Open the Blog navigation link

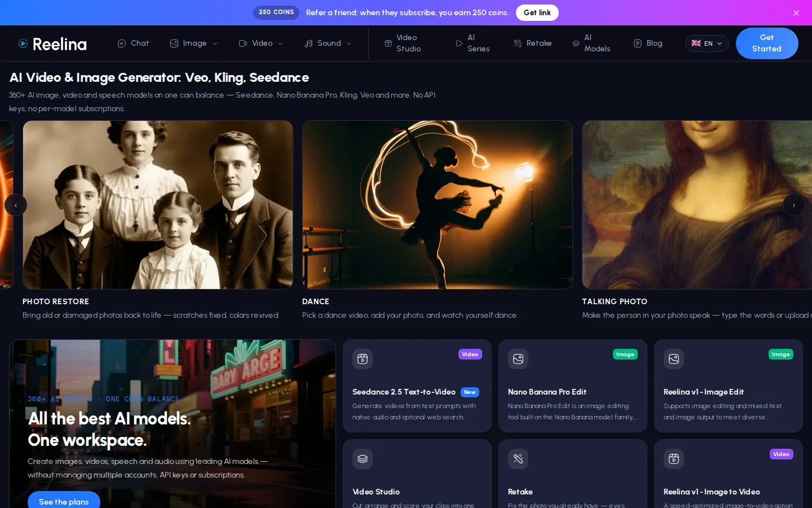(x=648, y=43)
